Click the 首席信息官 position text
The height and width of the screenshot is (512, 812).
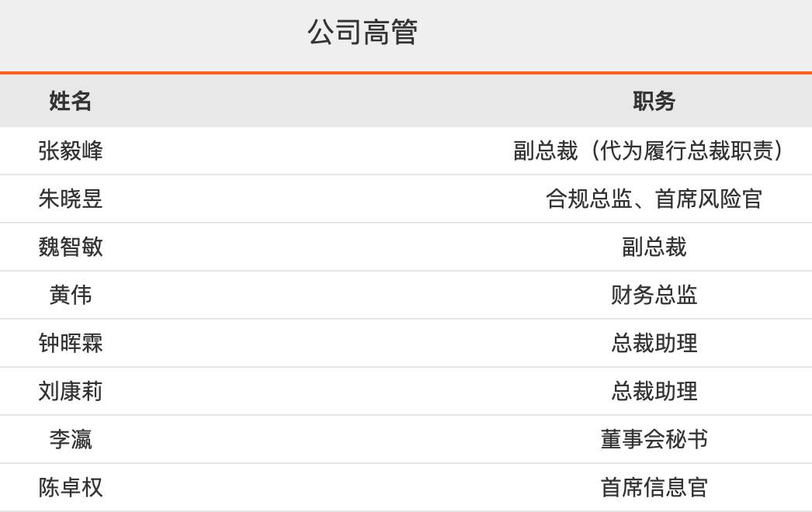coord(654,488)
